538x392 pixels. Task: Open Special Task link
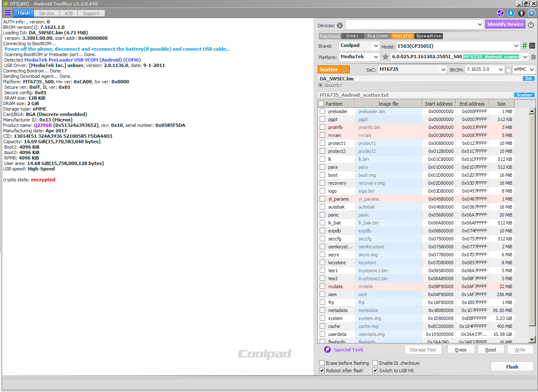pos(348,350)
